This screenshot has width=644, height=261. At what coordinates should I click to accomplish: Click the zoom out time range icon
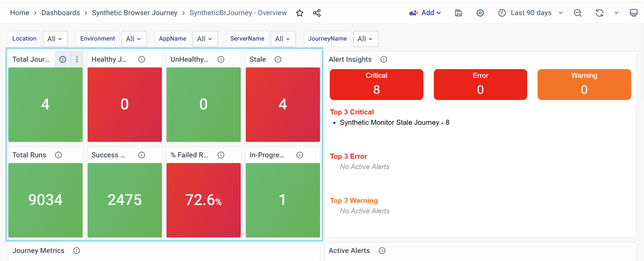pos(578,13)
